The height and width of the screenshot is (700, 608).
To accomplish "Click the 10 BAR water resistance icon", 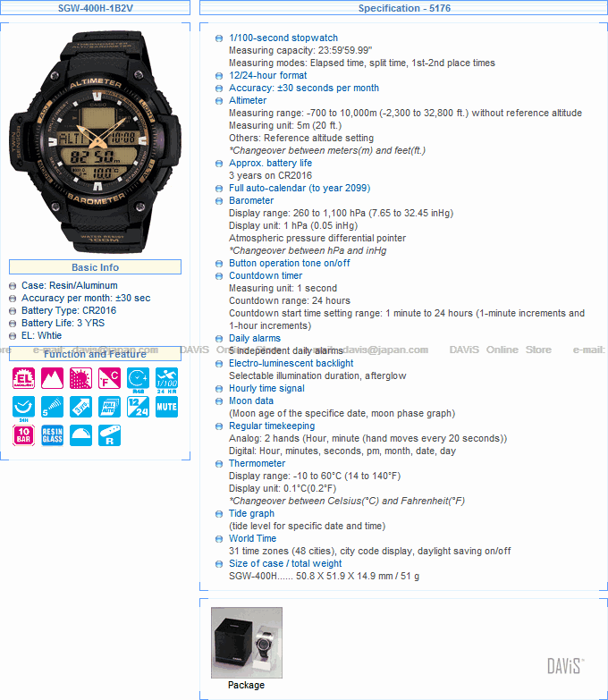I will [x=23, y=435].
